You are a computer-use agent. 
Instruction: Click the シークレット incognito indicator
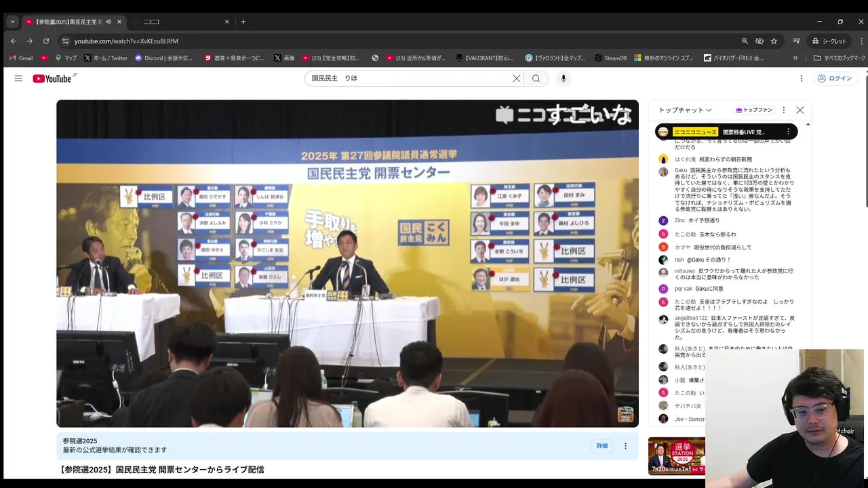tap(829, 41)
